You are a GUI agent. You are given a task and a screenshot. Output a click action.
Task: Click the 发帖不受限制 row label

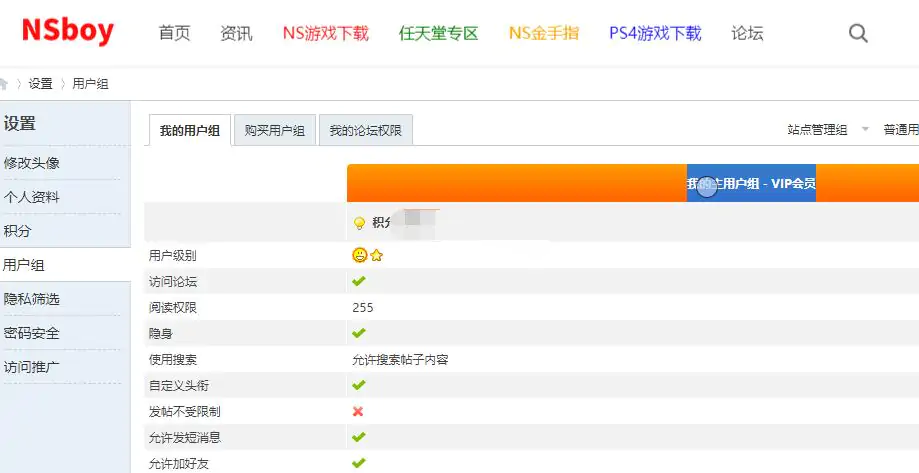185,411
